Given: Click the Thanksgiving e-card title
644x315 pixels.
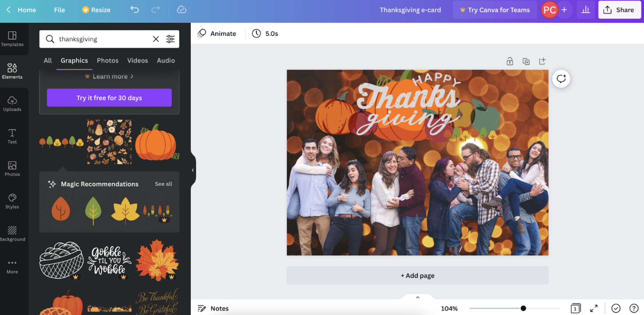Looking at the screenshot, I should pos(410,10).
